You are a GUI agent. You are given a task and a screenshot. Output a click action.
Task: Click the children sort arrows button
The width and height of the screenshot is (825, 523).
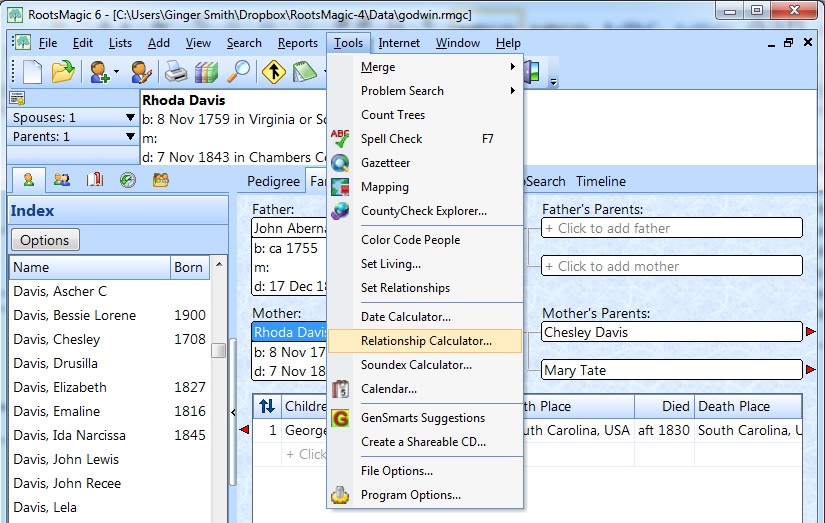[x=267, y=406]
